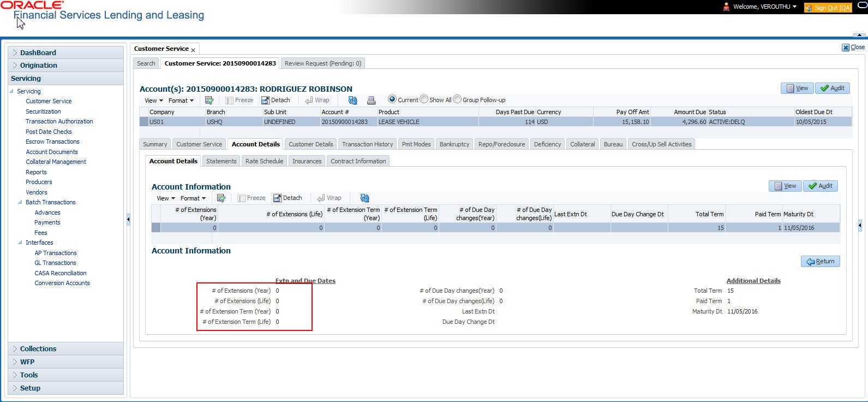
Task: Click the Freeze icon in the accounts toolbar
Action: pos(239,100)
